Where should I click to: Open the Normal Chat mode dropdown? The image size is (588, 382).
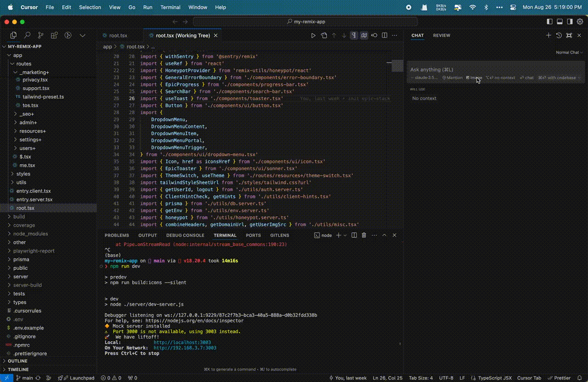569,53
